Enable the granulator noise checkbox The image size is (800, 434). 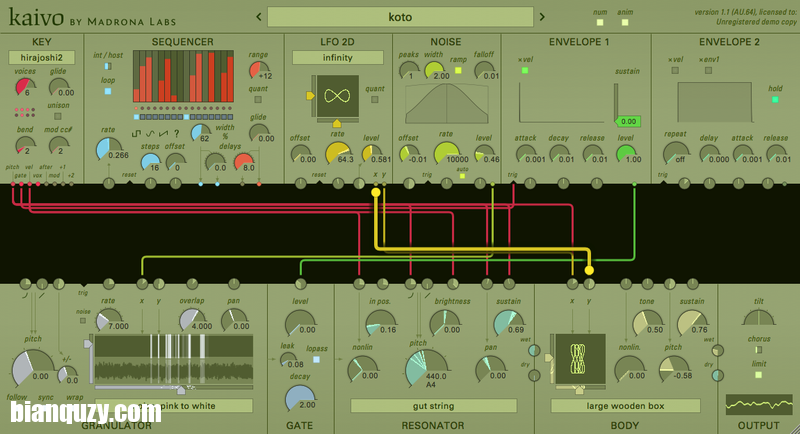83,321
